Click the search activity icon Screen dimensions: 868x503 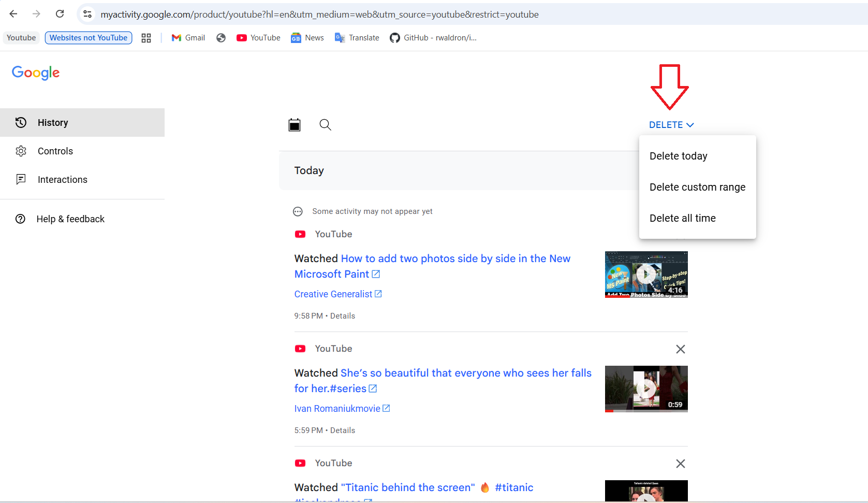[x=325, y=124]
